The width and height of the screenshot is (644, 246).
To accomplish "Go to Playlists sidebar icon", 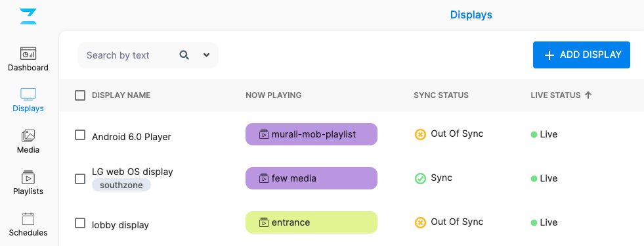I will (x=28, y=177).
